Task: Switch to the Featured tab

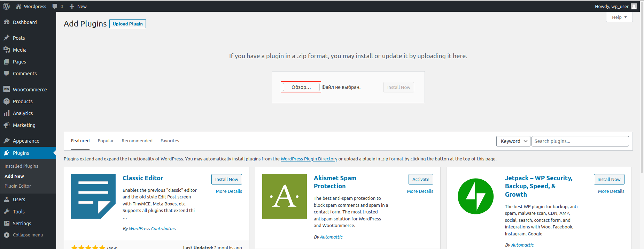Action: (x=80, y=141)
